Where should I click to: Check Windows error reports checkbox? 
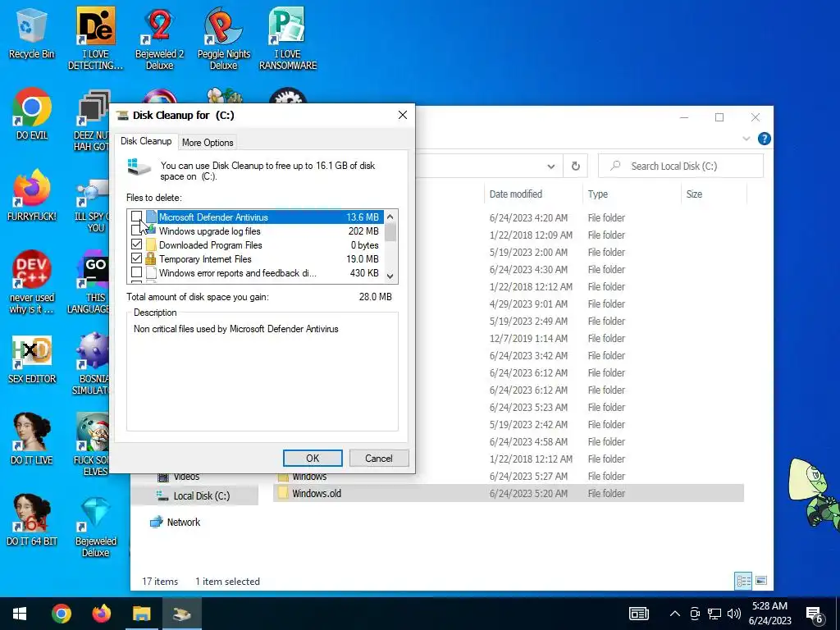click(137, 272)
